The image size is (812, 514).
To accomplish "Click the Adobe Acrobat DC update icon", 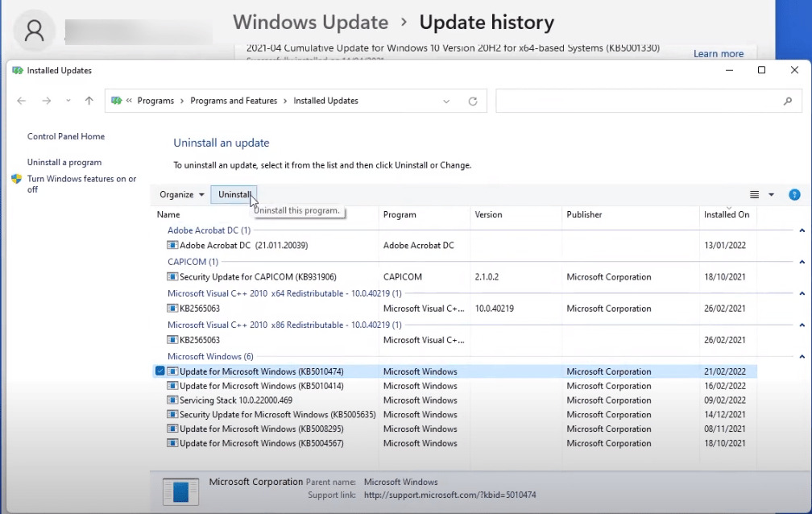I will pos(172,246).
